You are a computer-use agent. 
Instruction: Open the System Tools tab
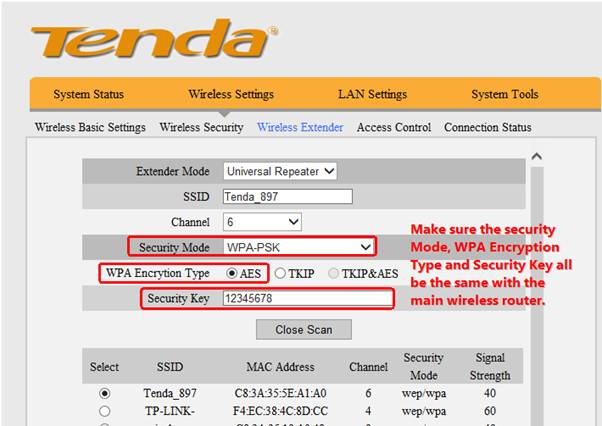[504, 95]
